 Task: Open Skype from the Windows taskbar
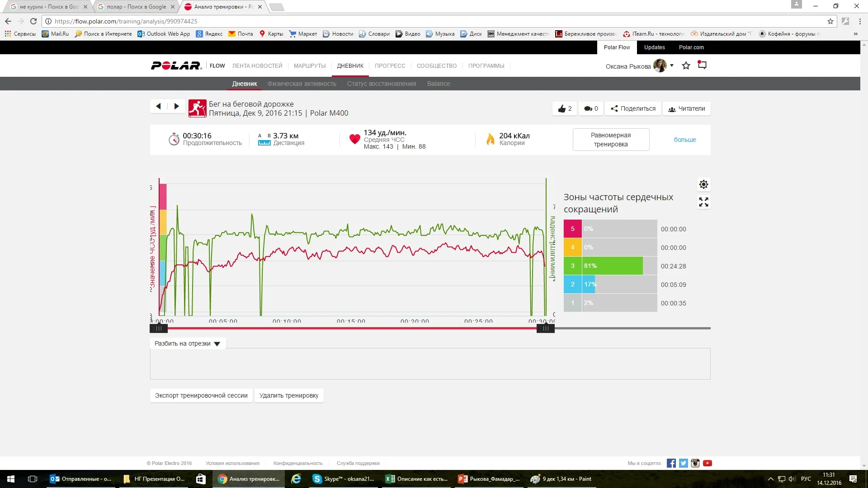[x=344, y=479]
